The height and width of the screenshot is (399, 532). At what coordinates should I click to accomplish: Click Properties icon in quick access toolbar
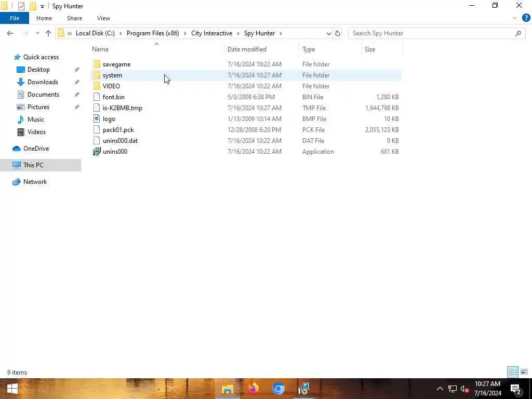(x=21, y=6)
